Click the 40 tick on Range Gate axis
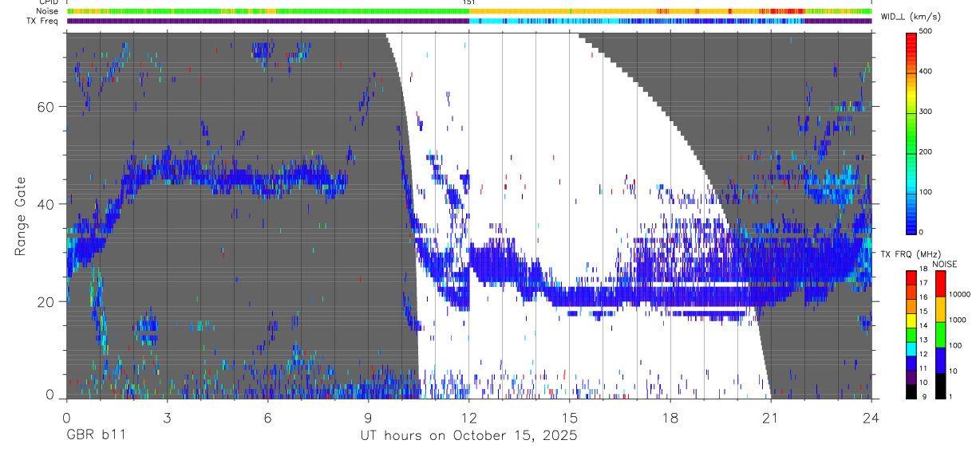 click(46, 204)
